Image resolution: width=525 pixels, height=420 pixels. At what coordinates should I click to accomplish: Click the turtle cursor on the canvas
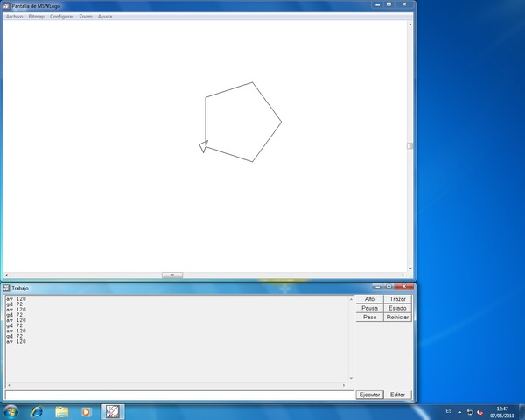[x=204, y=146]
